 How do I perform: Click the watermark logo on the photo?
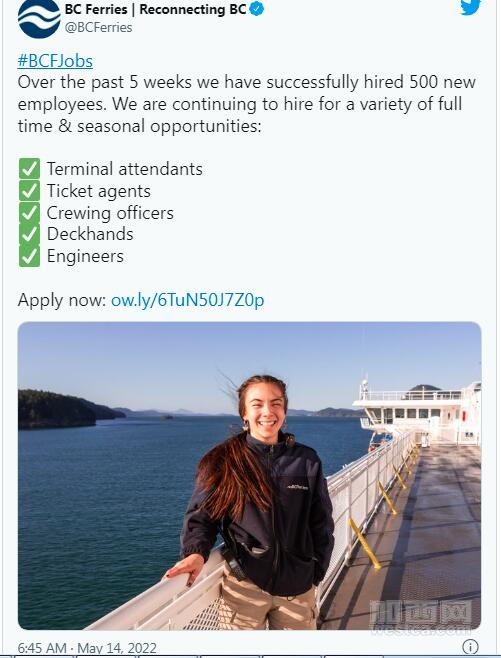coord(421,617)
